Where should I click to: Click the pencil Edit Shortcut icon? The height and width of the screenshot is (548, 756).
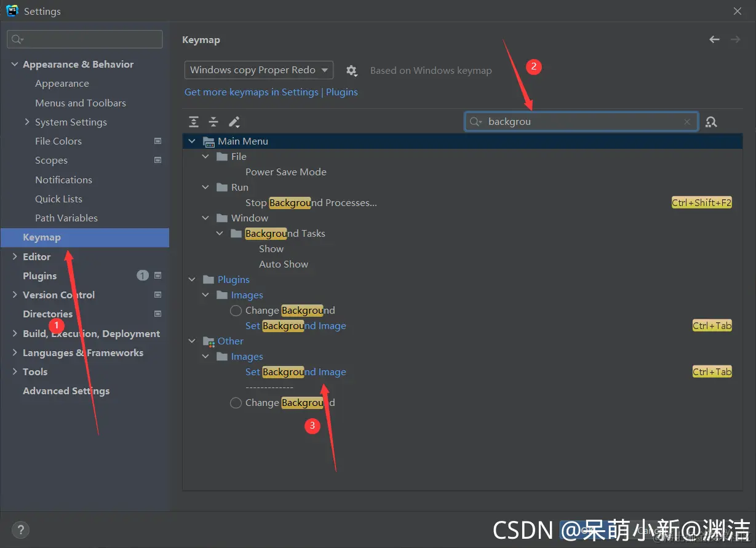tap(234, 122)
